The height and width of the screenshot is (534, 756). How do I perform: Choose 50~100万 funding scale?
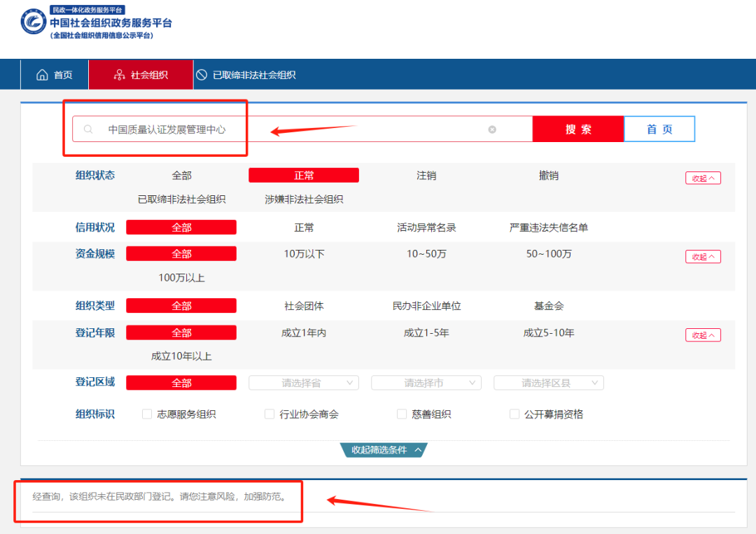pos(549,254)
